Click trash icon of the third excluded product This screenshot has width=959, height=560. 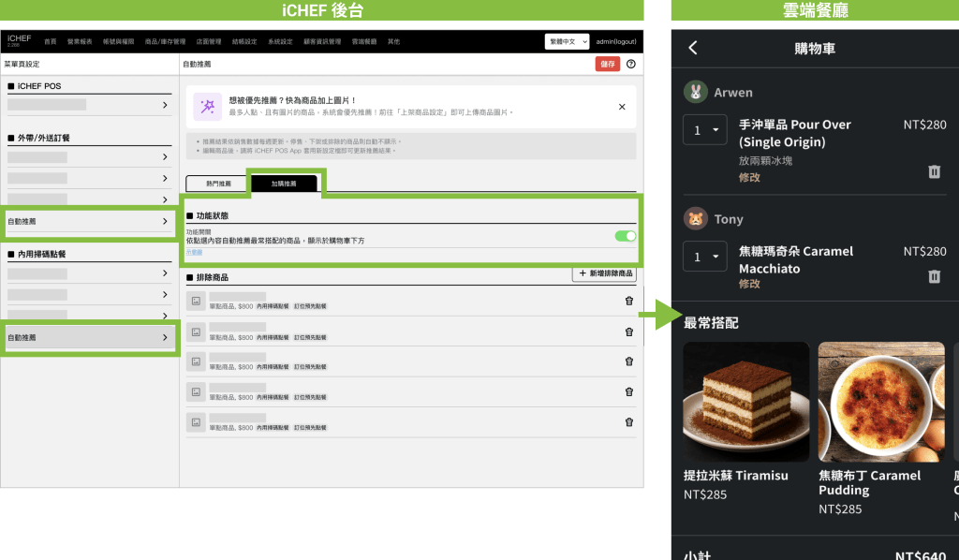click(x=628, y=361)
